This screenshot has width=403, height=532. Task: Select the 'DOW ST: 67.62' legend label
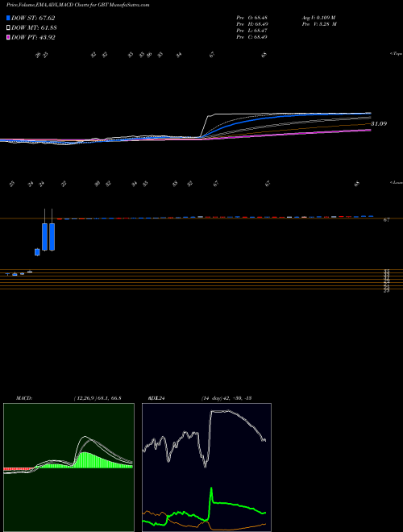(33, 18)
